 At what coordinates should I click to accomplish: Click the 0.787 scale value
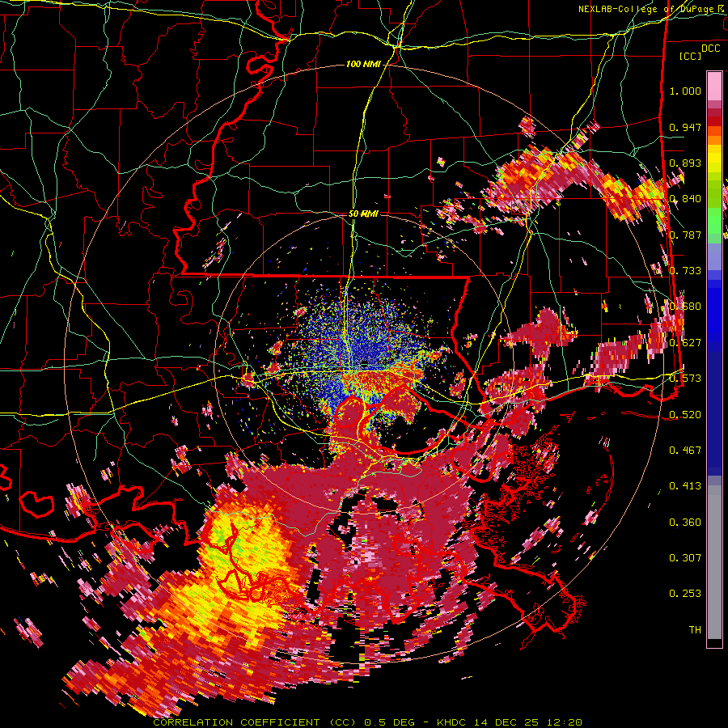tap(685, 235)
